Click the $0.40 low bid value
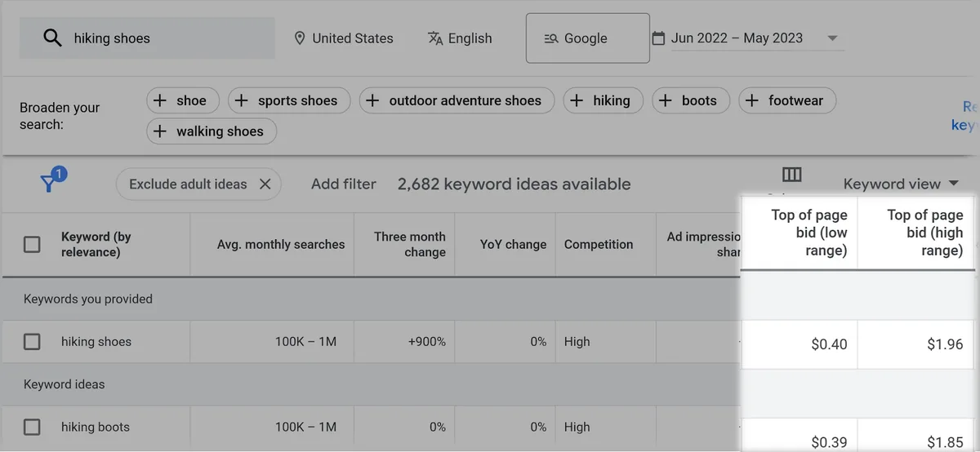This screenshot has height=452, width=980. click(x=829, y=344)
